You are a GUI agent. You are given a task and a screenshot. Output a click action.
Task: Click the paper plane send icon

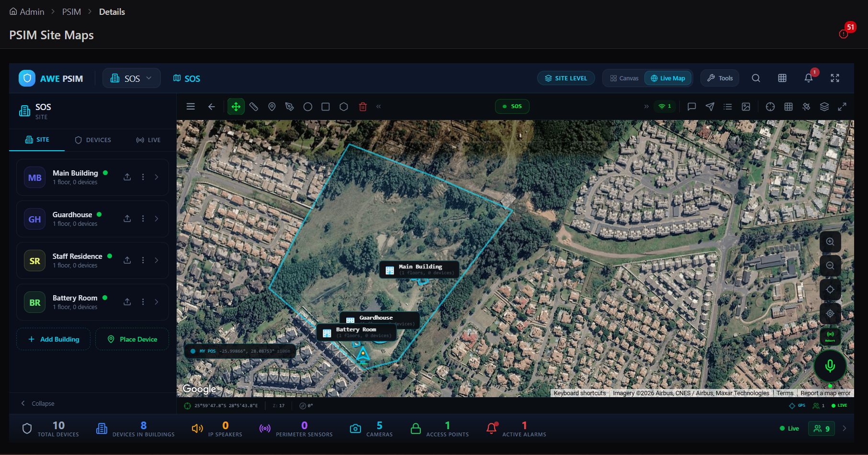(710, 107)
